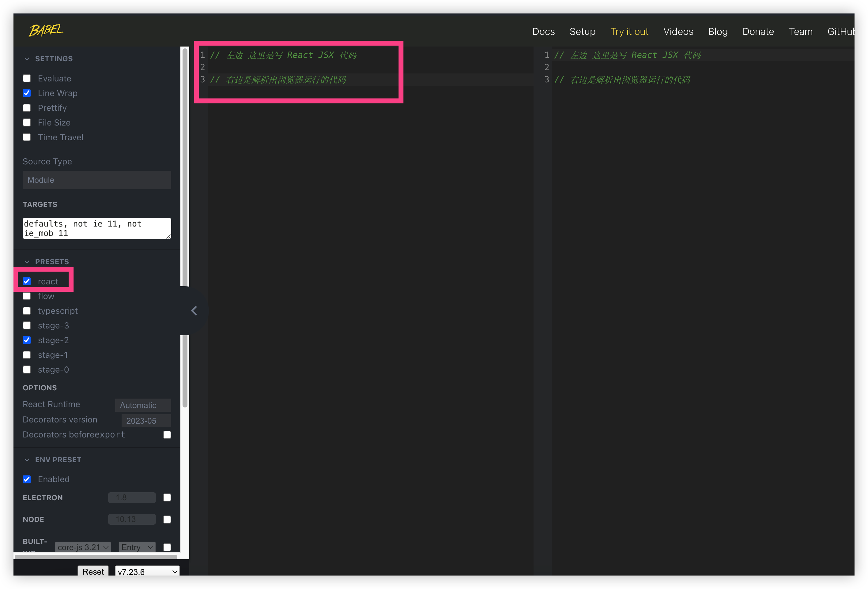Collapse the PRESETS section
The image size is (868, 589).
coord(27,261)
